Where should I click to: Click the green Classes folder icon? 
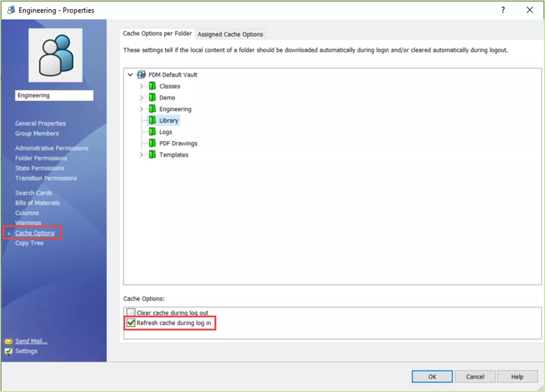click(x=152, y=86)
